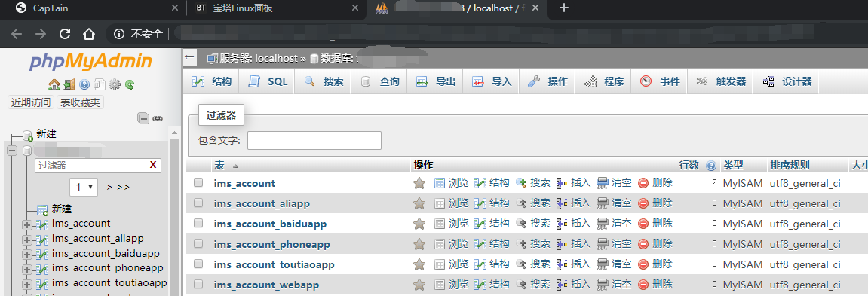Expand ims_account_baiduapp node in sidebar tree
The height and width of the screenshot is (296, 868).
(x=26, y=255)
